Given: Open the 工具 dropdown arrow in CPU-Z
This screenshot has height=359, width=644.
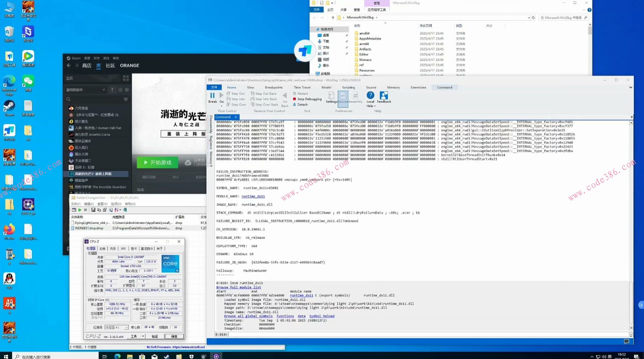Looking at the screenshot, I should [x=143, y=336].
